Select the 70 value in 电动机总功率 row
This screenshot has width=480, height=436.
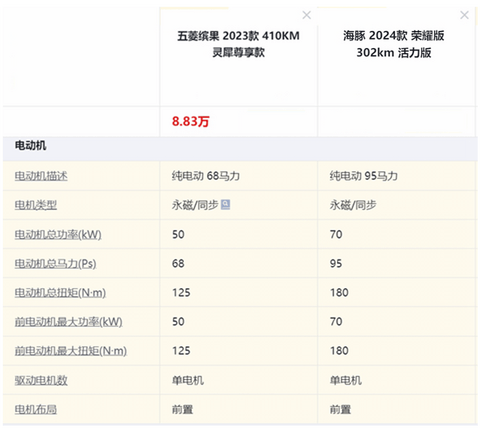336,234
